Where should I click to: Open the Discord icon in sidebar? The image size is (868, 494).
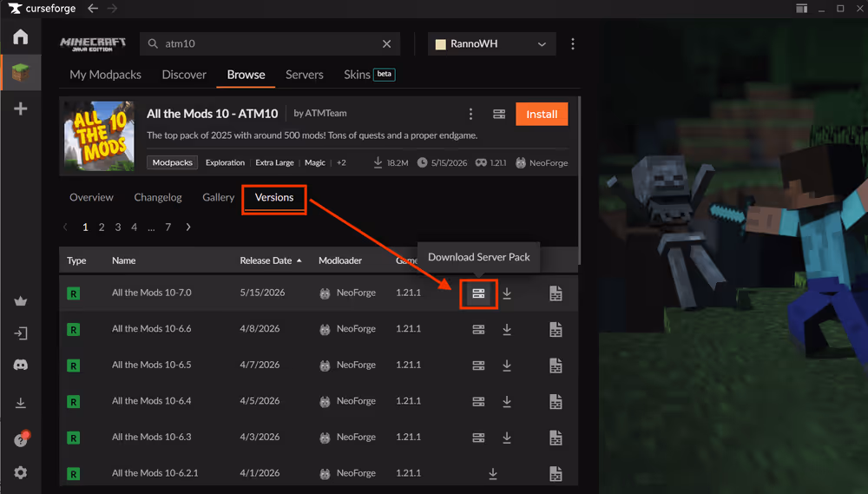pos(21,365)
